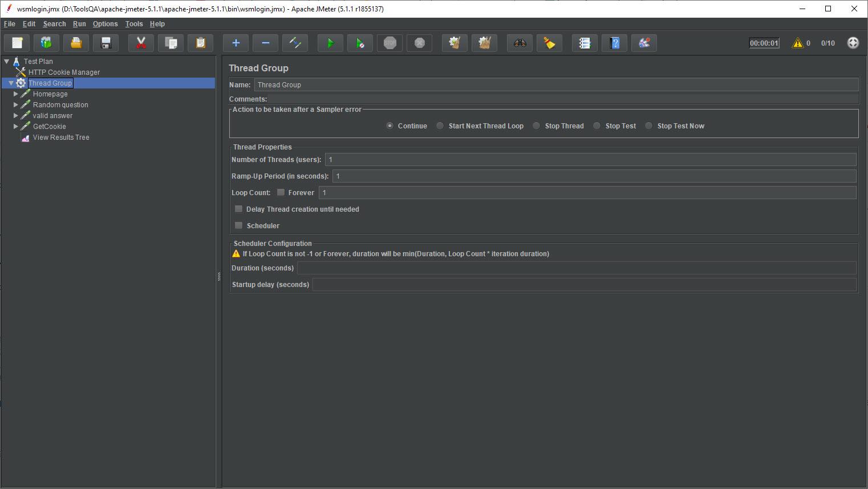Click the round icon beside thread count
868x489 pixels.
coord(853,43)
